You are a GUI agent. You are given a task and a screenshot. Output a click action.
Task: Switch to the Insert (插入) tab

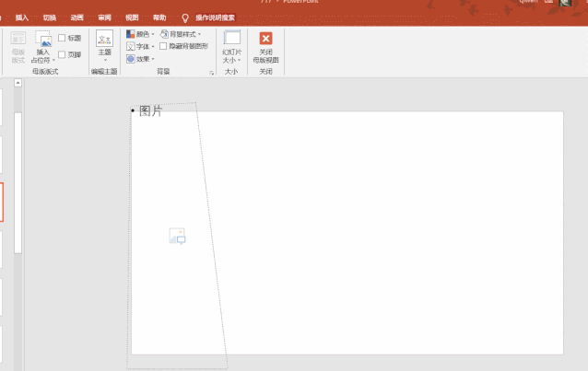(x=22, y=17)
